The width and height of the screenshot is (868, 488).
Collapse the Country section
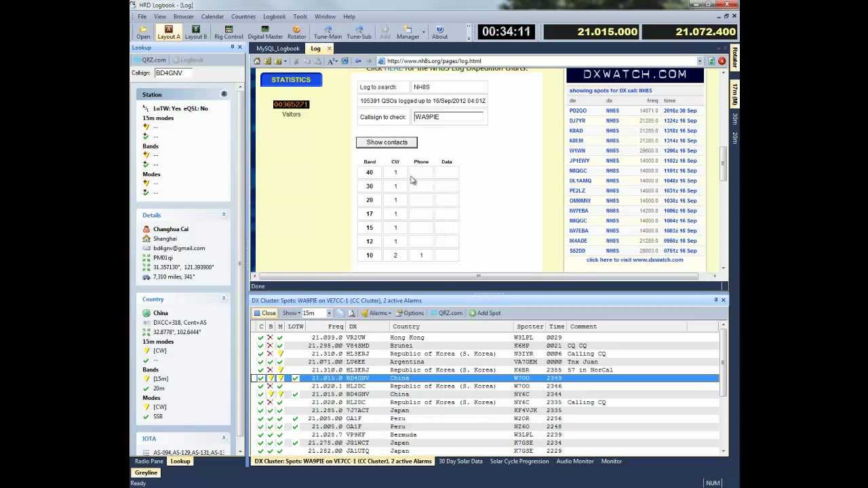coord(224,299)
